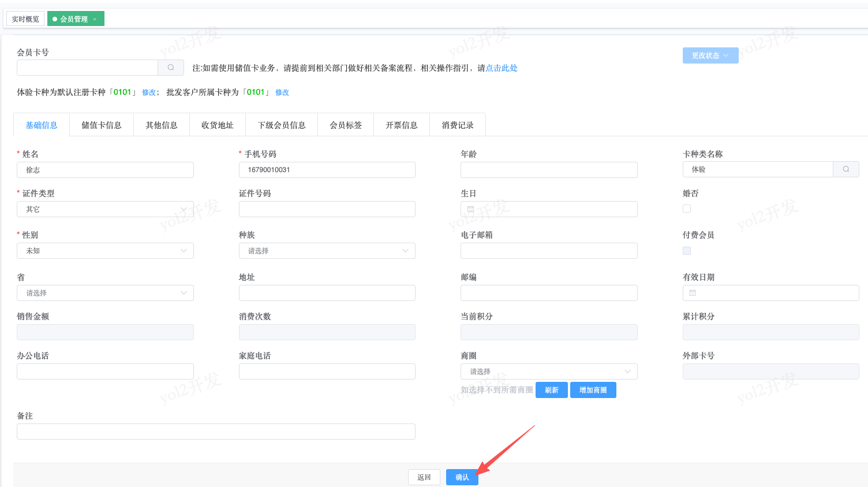Focus the 备注 input field
Viewport: 868px width, 487px height.
point(216,432)
